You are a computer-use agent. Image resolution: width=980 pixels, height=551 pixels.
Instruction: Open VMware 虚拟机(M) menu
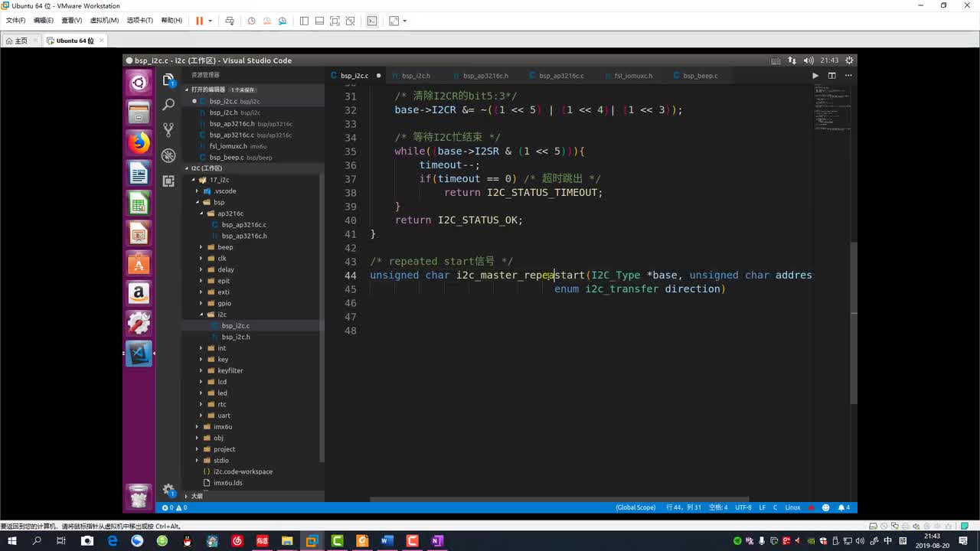[x=104, y=21]
